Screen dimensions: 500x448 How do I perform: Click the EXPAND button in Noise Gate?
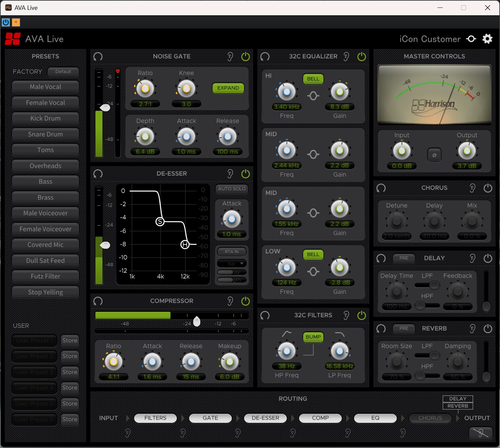pyautogui.click(x=228, y=88)
